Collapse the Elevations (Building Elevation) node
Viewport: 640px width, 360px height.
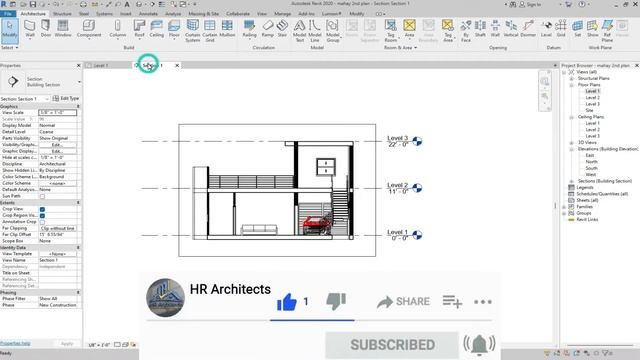point(571,149)
